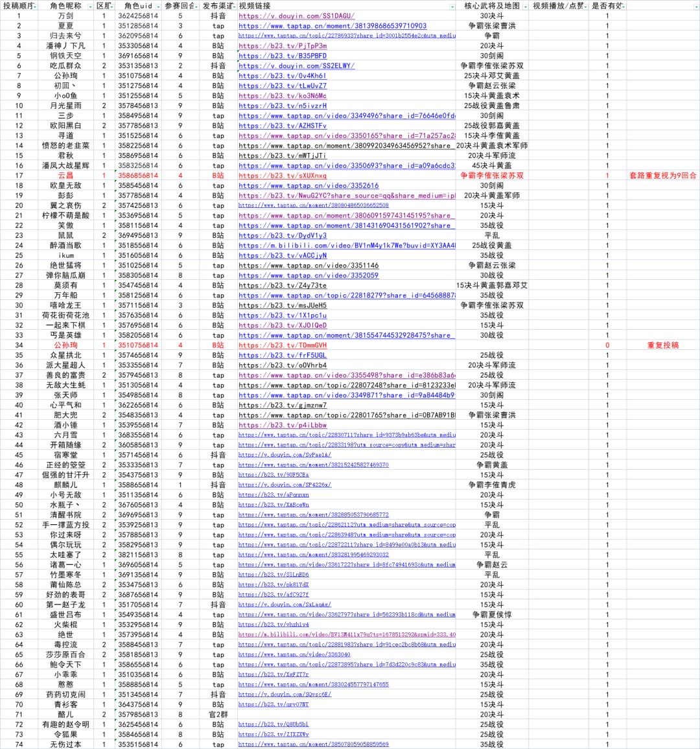Open the 角色昵称 column filter dropdown

tap(90, 6)
